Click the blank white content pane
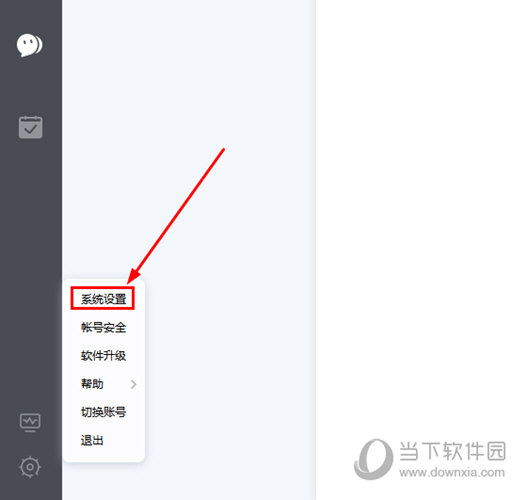The image size is (528, 500). tap(421, 202)
